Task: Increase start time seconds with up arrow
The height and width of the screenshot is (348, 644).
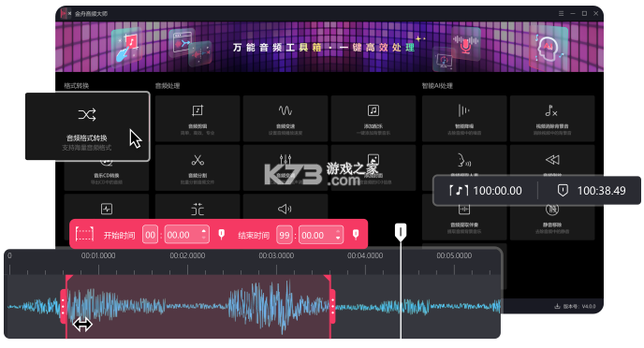Action: pyautogui.click(x=204, y=231)
